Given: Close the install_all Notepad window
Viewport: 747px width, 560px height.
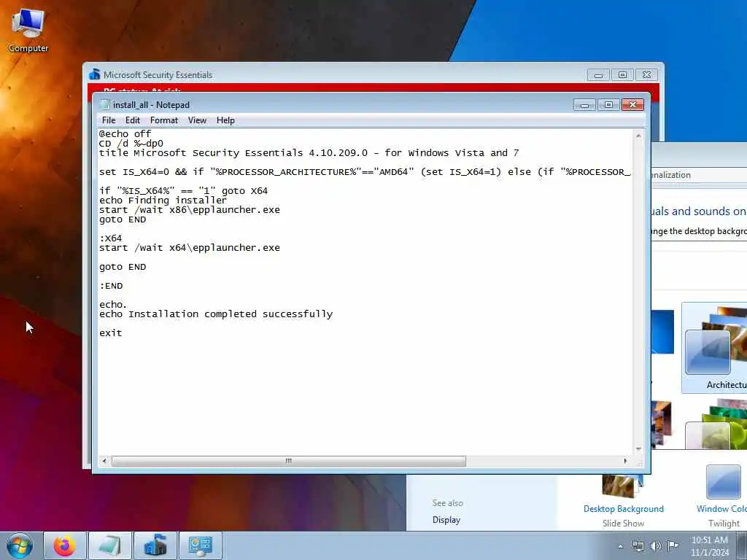Looking at the screenshot, I should coord(632,105).
